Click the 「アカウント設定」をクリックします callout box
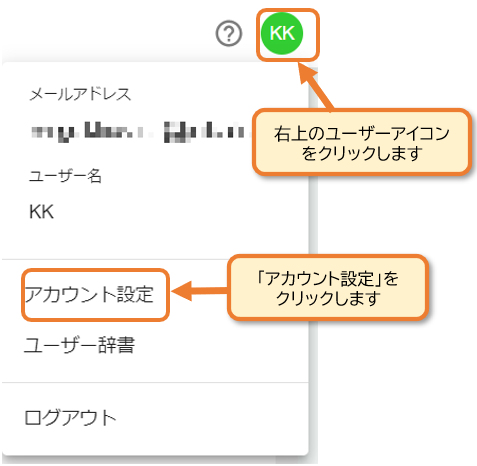477x466 pixels. pyautogui.click(x=328, y=288)
